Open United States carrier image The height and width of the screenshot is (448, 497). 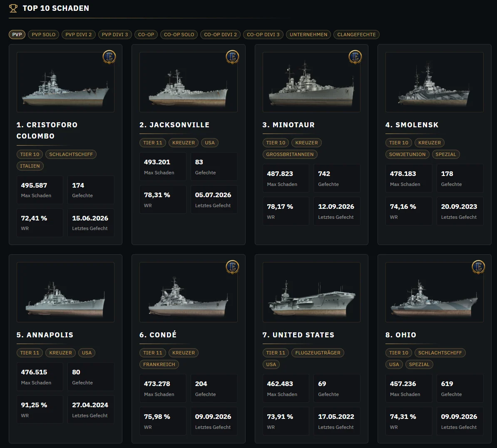pyautogui.click(x=312, y=292)
